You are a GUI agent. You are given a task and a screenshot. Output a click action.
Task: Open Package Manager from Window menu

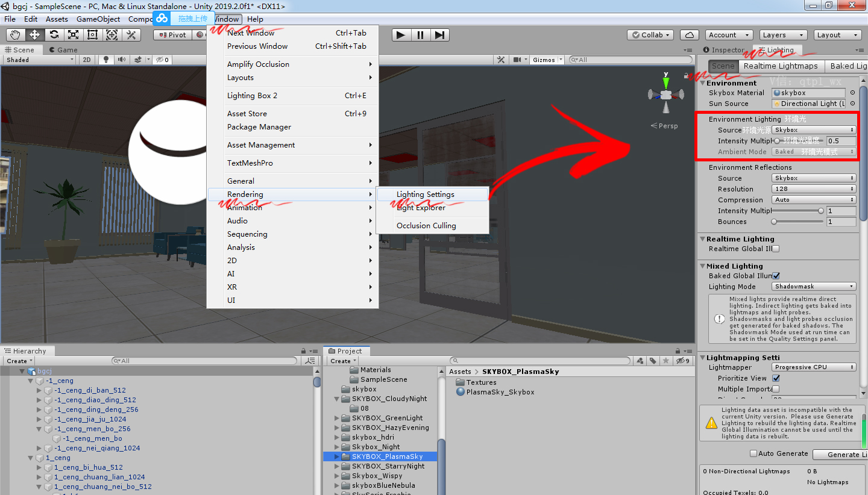292,127
